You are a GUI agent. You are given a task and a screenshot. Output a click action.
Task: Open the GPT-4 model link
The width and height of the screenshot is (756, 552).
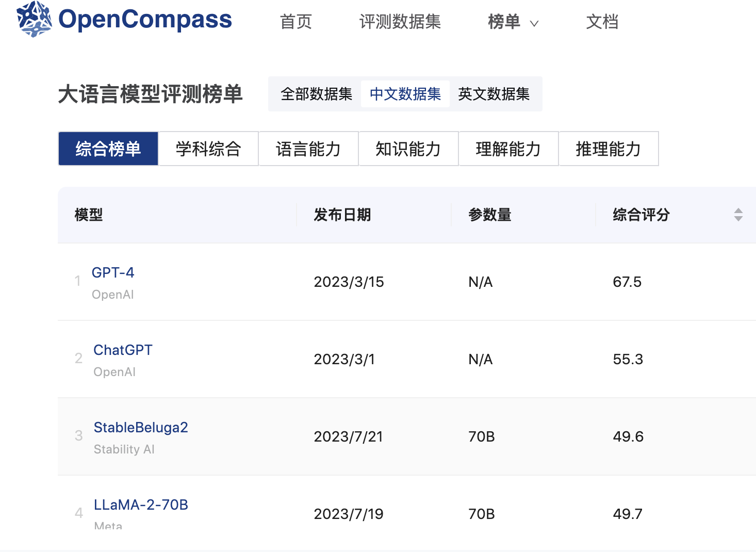(113, 272)
